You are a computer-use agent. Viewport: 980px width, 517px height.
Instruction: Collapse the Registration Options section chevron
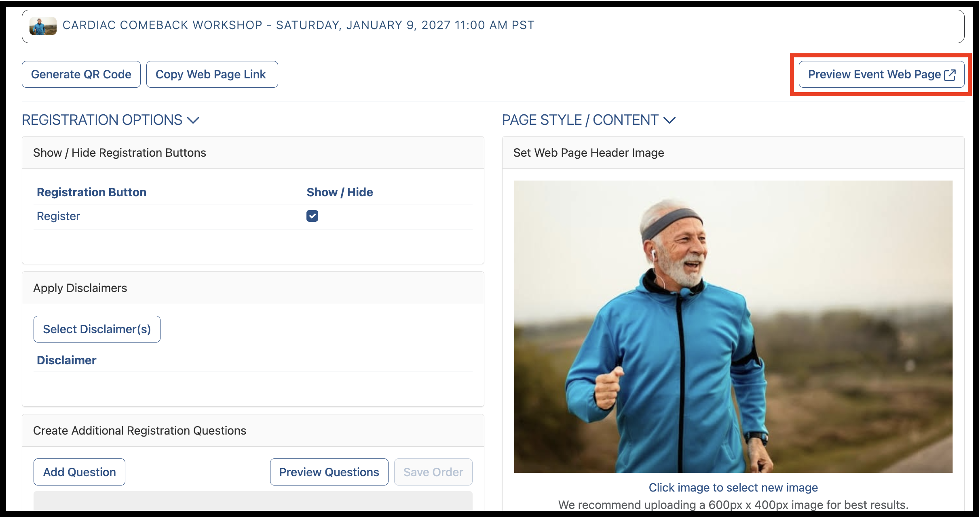point(193,120)
